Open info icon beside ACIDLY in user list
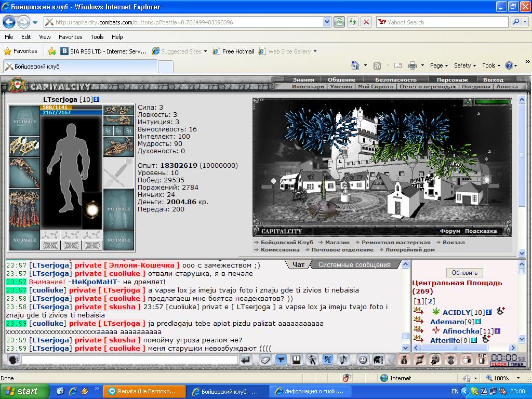 [488, 312]
